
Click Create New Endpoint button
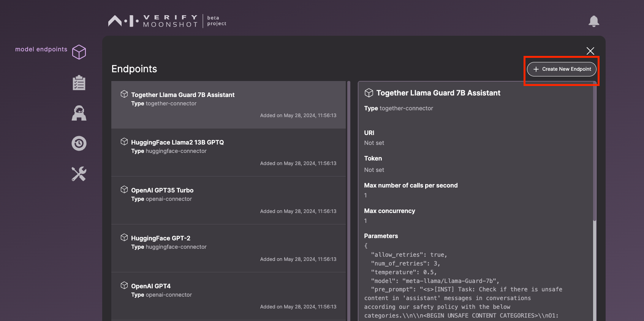coord(562,69)
